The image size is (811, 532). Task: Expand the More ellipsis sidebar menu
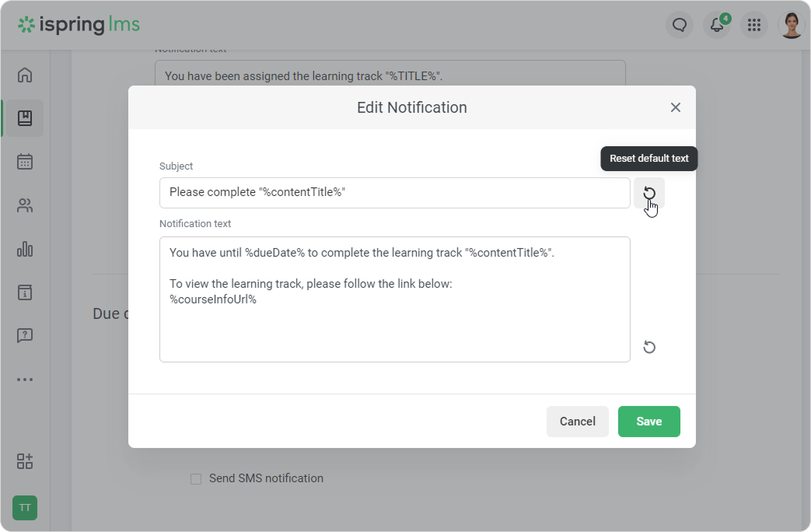pos(25,380)
